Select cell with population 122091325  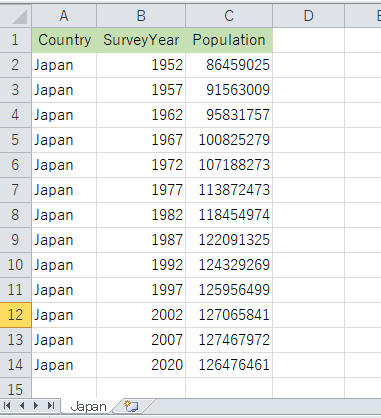(229, 240)
